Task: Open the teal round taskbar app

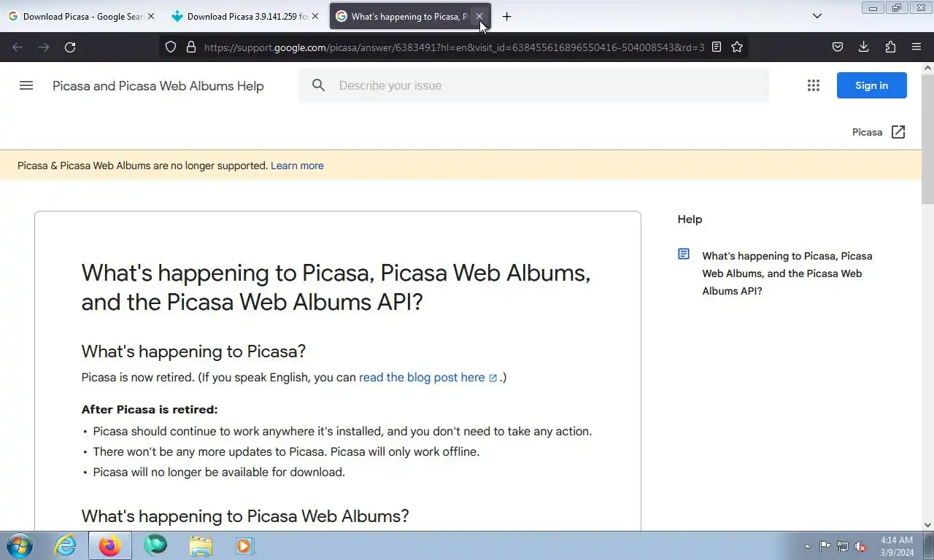Action: click(155, 545)
